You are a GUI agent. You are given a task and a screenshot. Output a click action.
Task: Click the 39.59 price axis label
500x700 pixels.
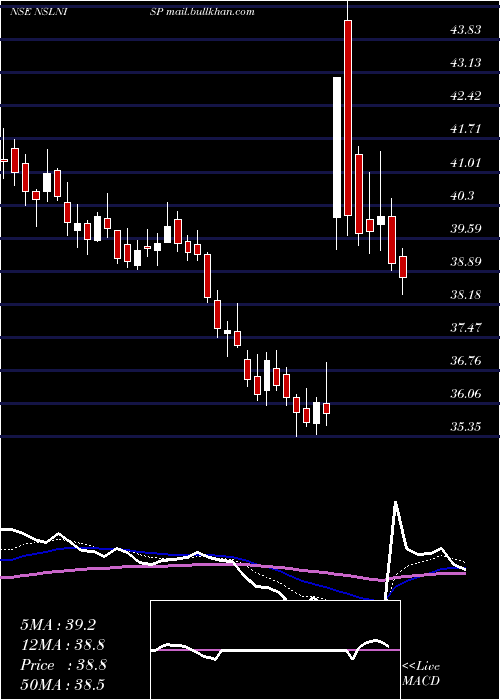[466, 228]
